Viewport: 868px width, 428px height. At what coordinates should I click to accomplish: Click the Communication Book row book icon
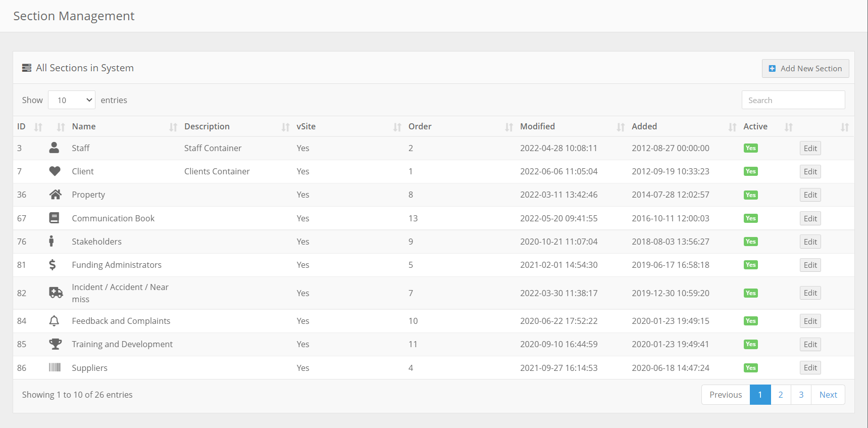pyautogui.click(x=54, y=218)
